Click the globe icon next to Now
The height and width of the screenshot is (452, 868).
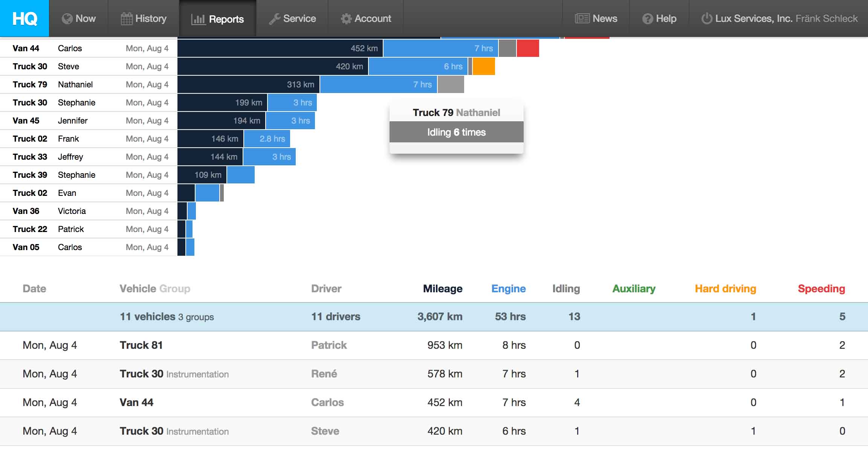[x=67, y=19]
